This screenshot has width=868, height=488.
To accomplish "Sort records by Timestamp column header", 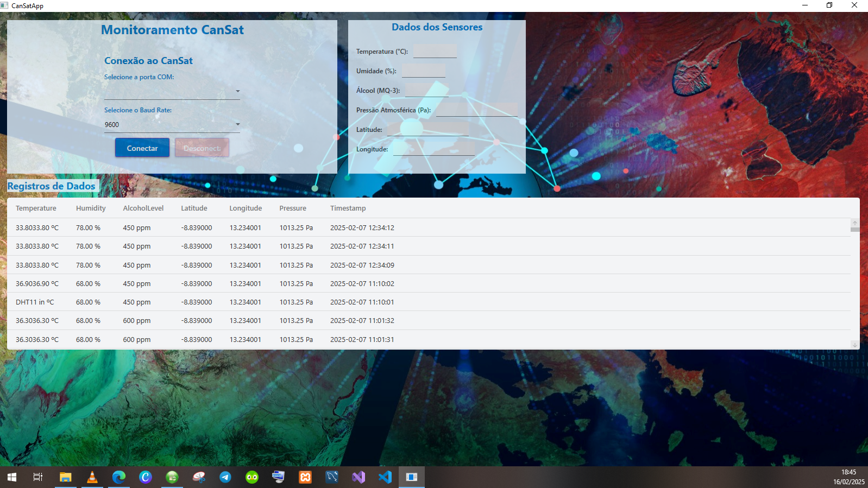I will point(348,208).
